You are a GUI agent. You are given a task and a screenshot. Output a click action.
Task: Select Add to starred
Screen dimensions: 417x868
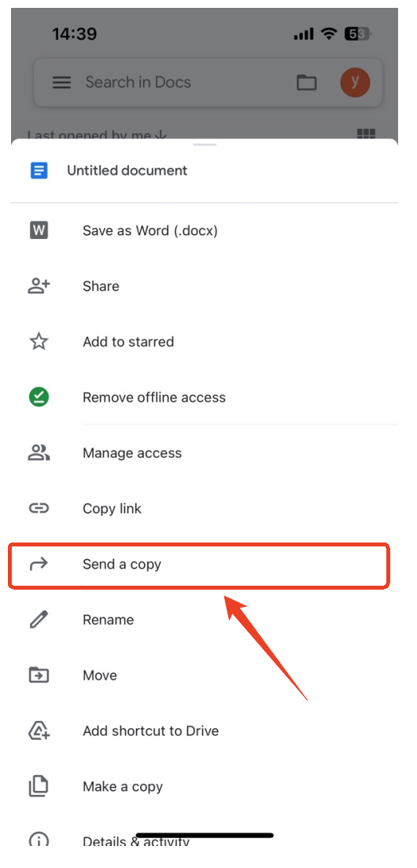(205, 341)
